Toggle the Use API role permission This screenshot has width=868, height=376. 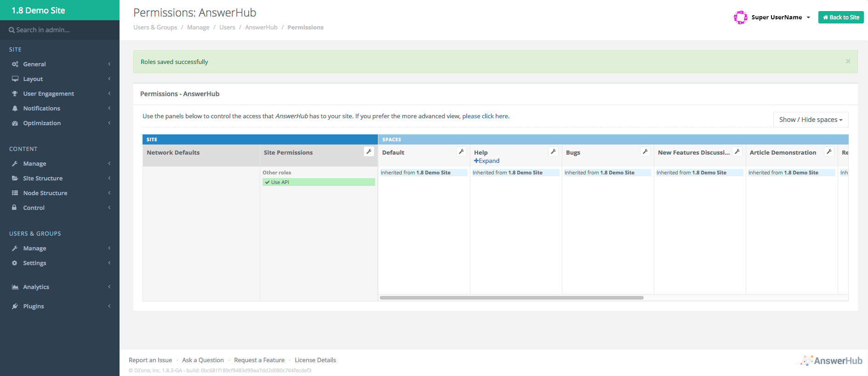pos(319,182)
